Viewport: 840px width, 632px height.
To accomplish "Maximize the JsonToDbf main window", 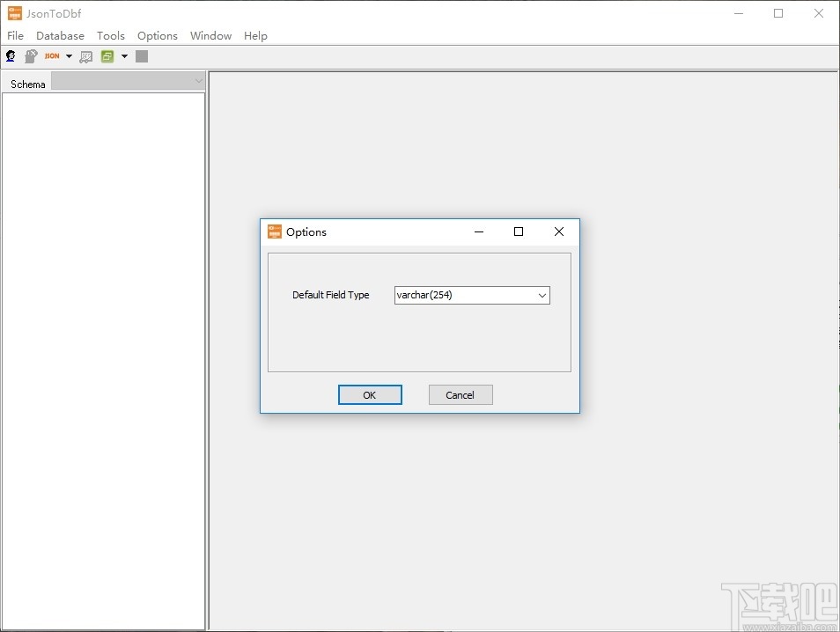I will click(x=778, y=13).
